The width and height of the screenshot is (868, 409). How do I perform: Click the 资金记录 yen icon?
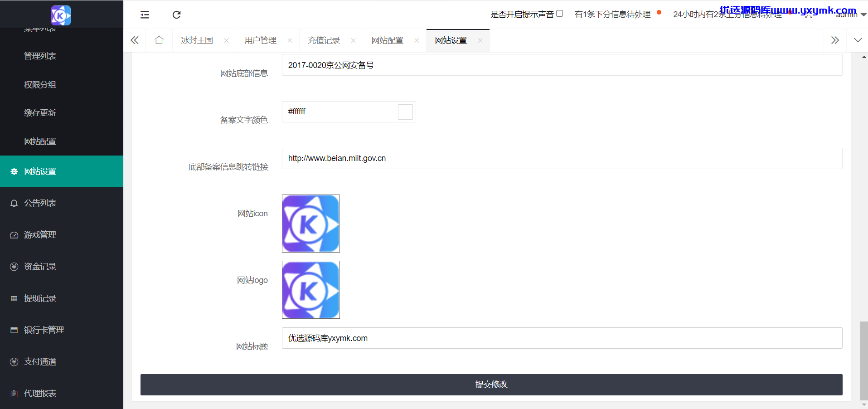tap(14, 267)
